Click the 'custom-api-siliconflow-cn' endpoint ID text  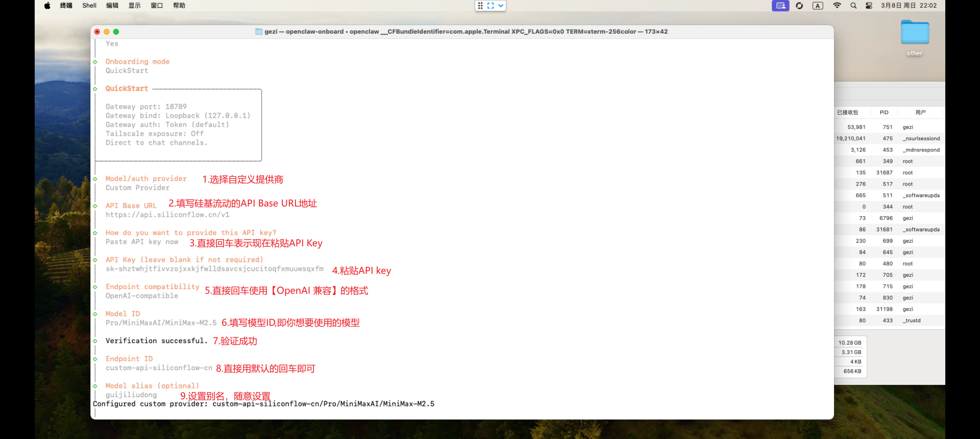click(159, 368)
